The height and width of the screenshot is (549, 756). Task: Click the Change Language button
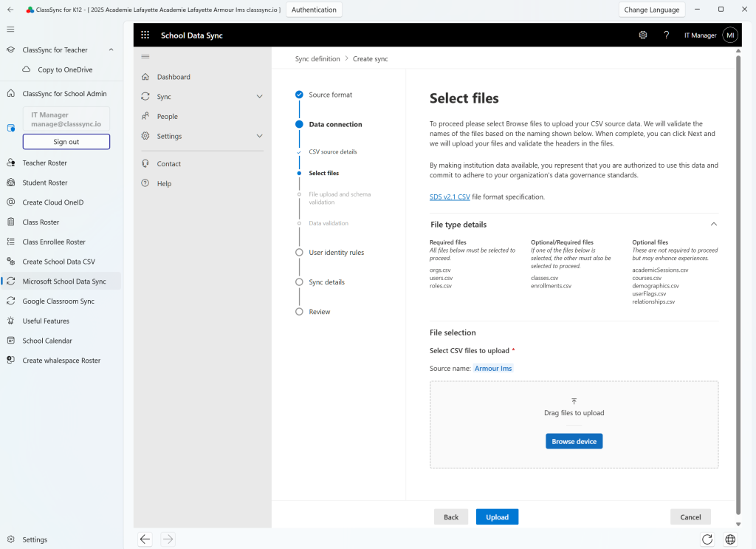click(x=651, y=10)
